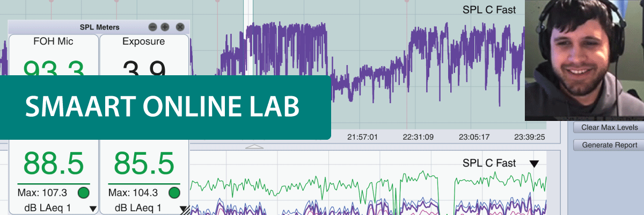Click the SMAART ONLINE LAB banner

pos(165,107)
